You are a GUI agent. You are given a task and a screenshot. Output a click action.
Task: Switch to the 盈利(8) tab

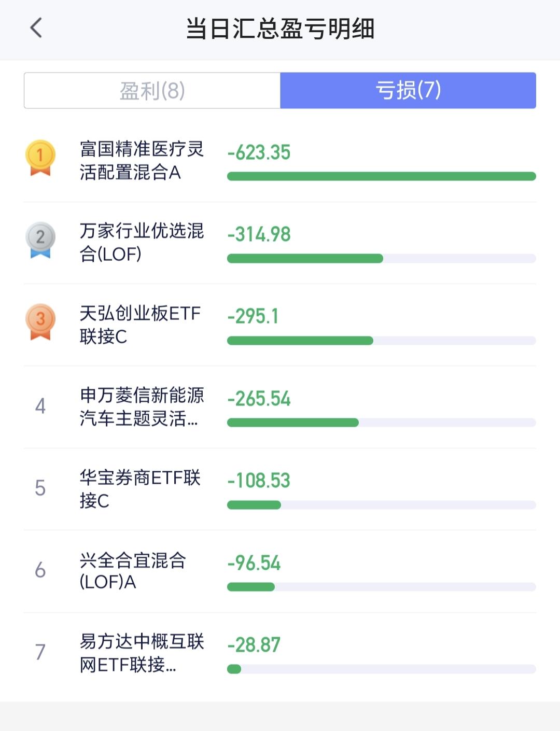click(x=152, y=91)
